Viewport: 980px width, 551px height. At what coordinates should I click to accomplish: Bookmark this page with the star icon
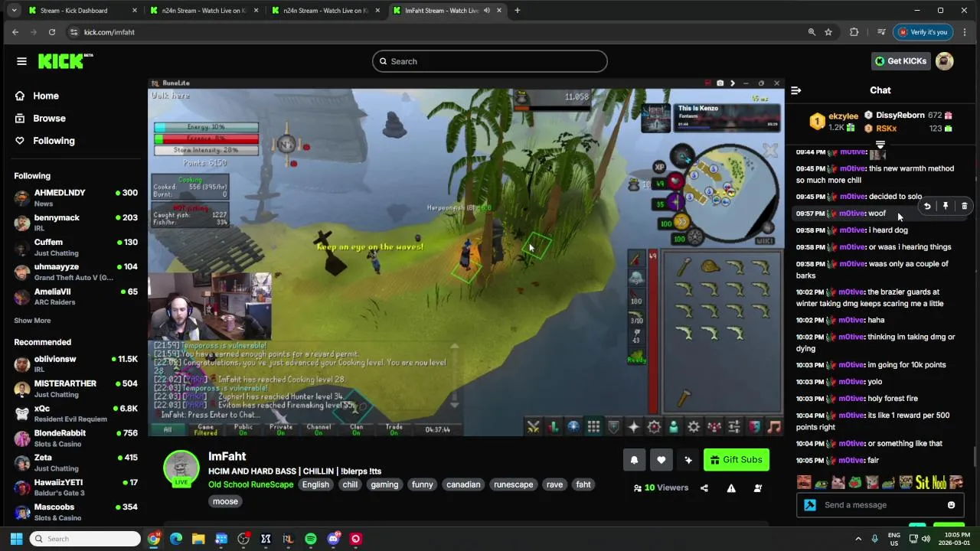(x=828, y=32)
